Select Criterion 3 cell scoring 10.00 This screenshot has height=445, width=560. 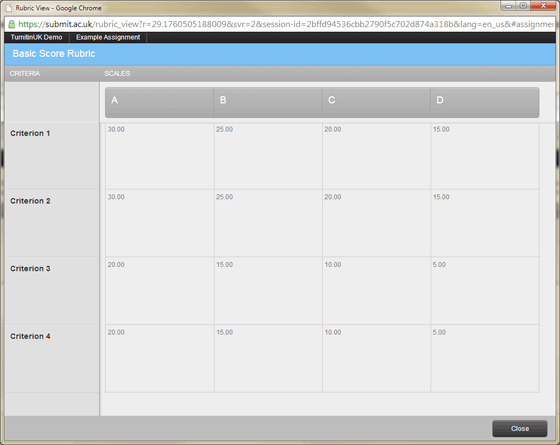[376, 291]
